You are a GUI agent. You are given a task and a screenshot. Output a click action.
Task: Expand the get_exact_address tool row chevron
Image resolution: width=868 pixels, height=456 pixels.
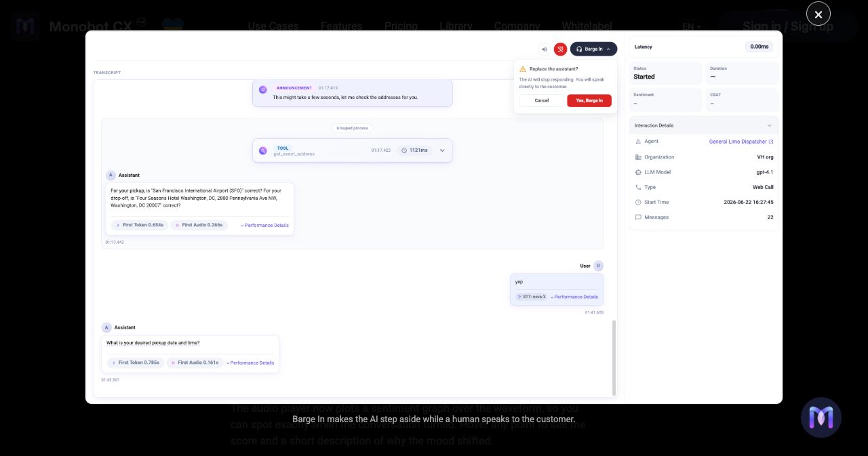click(442, 150)
